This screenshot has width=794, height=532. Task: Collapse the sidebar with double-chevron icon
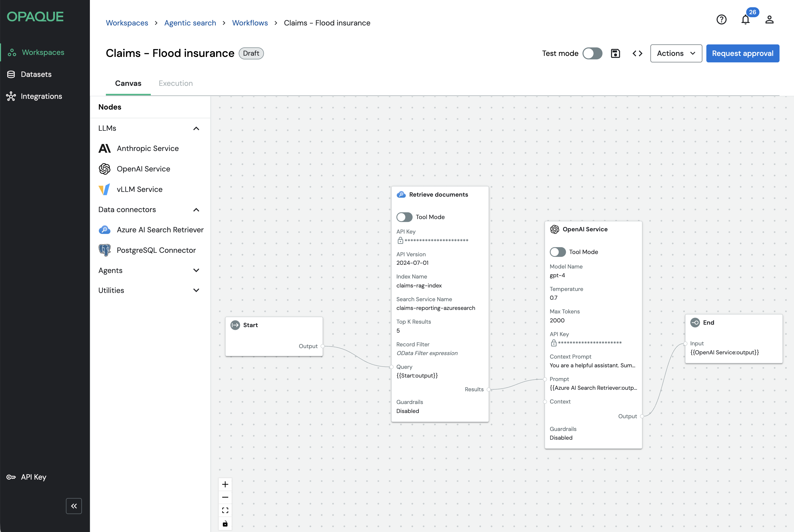point(74,506)
